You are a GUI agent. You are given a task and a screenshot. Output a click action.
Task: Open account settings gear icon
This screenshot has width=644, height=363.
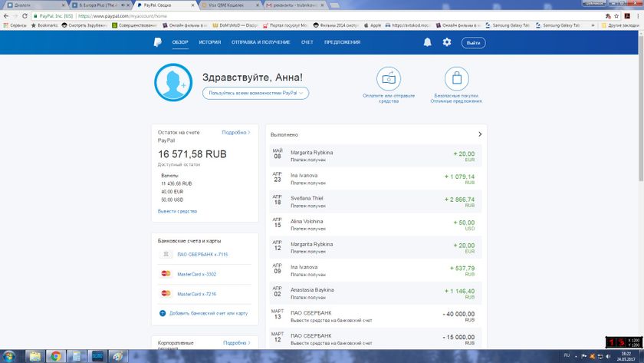click(447, 42)
